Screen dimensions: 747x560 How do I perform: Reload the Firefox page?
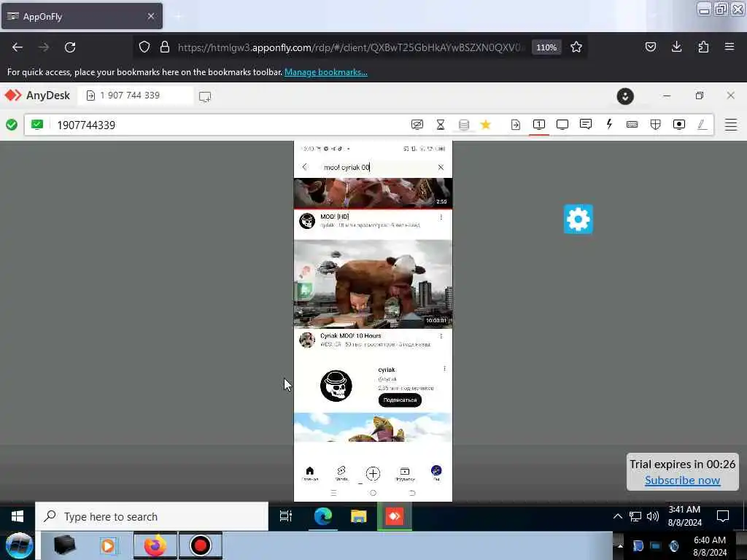point(70,47)
